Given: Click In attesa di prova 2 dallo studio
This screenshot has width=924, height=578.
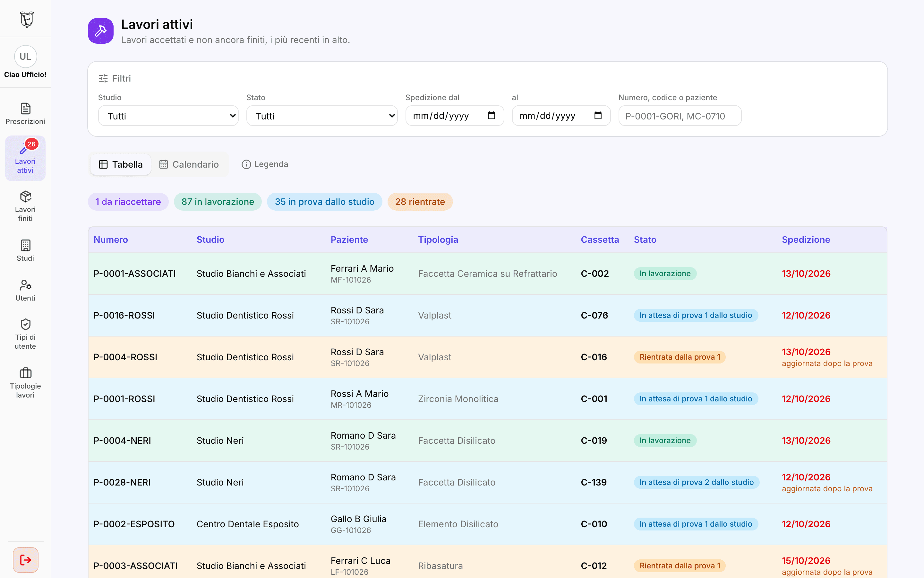Looking at the screenshot, I should pos(697,482).
